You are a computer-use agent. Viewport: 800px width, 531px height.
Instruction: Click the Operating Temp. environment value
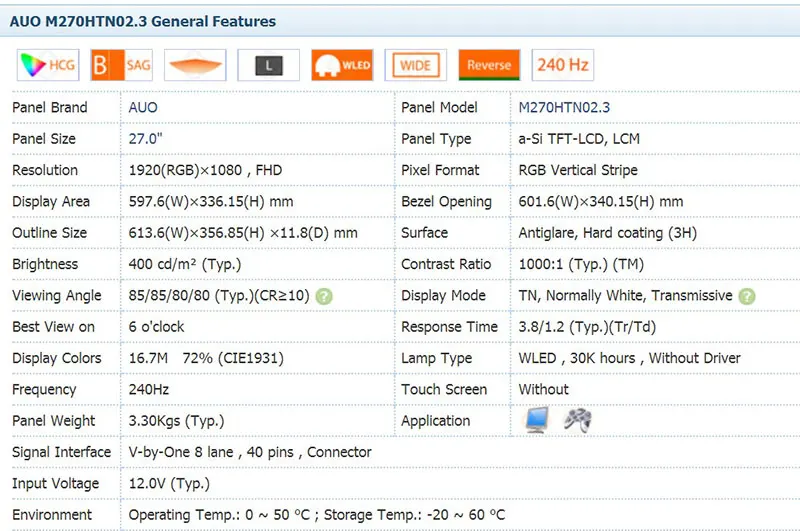click(x=317, y=515)
